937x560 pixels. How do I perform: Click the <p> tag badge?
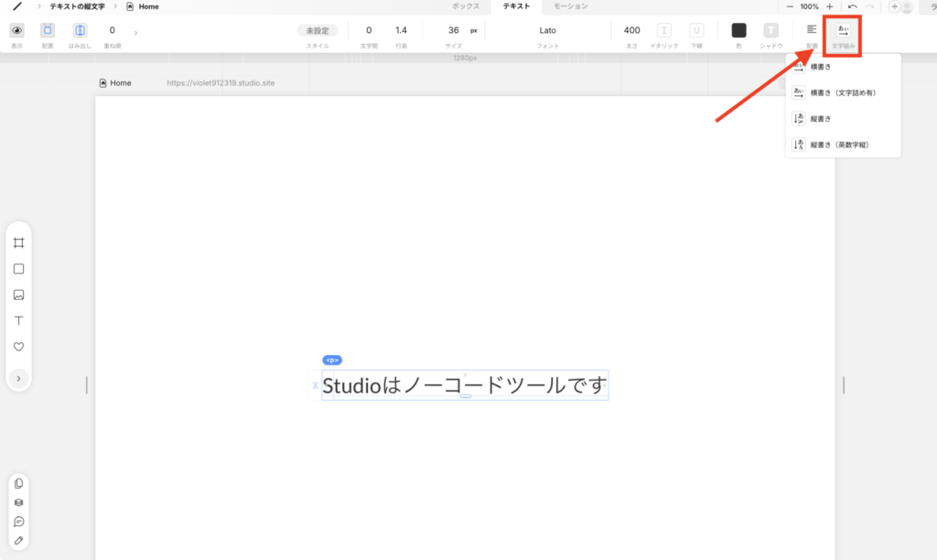pyautogui.click(x=332, y=361)
